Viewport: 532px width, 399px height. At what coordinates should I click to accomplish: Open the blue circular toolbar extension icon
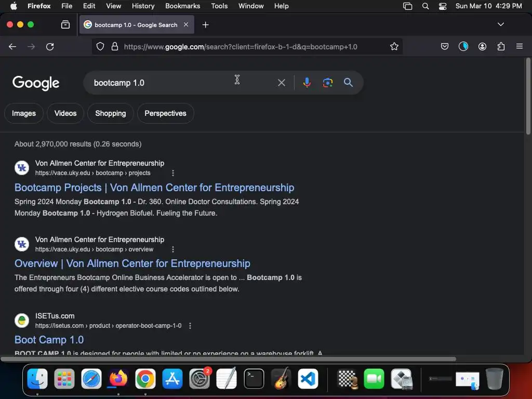click(x=463, y=46)
